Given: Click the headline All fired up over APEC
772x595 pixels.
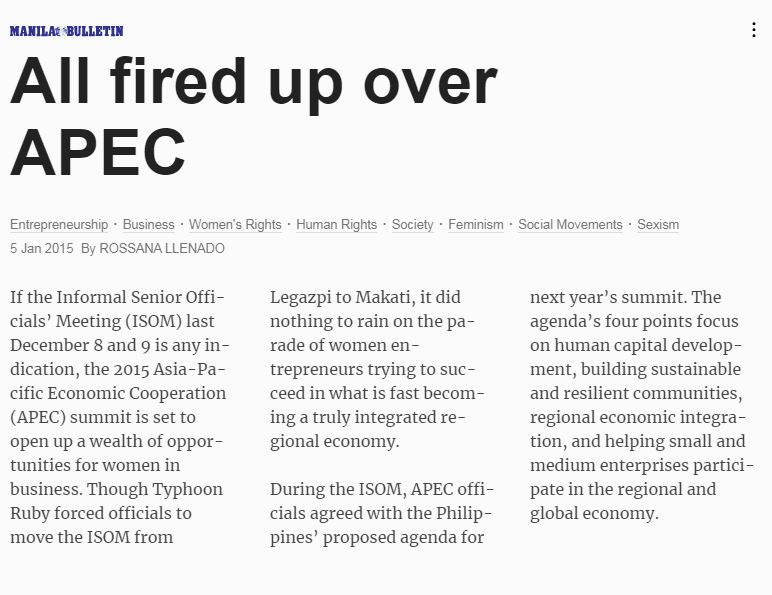Looking at the screenshot, I should pyautogui.click(x=254, y=117).
